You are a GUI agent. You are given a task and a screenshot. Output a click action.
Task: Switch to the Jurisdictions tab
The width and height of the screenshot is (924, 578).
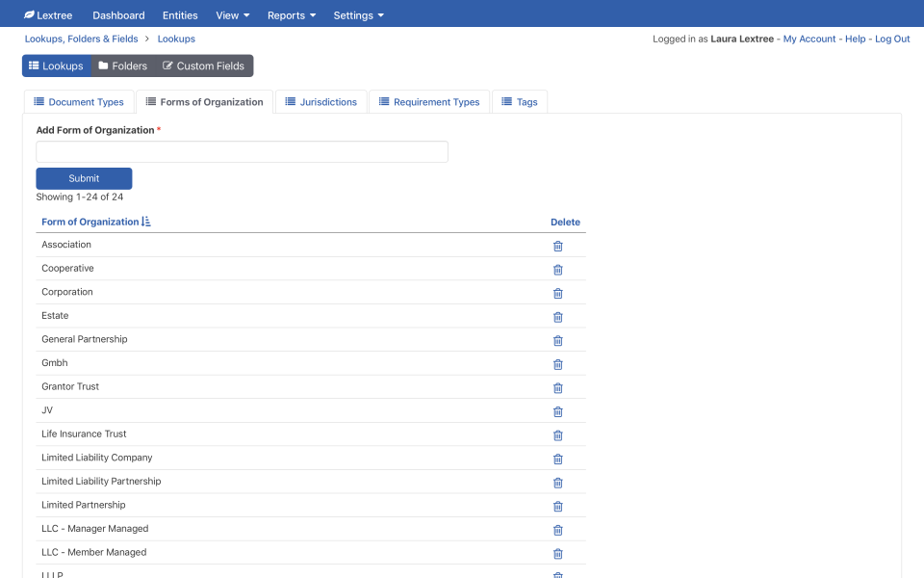point(321,101)
